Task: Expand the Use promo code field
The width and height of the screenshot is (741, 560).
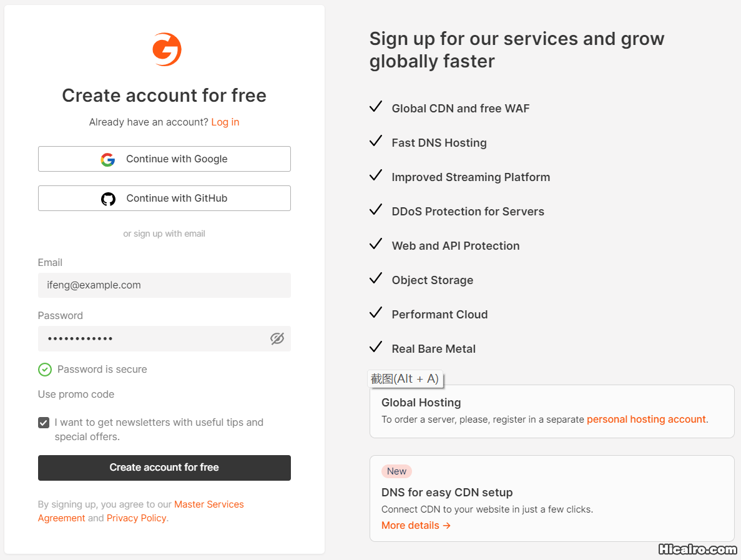Action: (76, 395)
